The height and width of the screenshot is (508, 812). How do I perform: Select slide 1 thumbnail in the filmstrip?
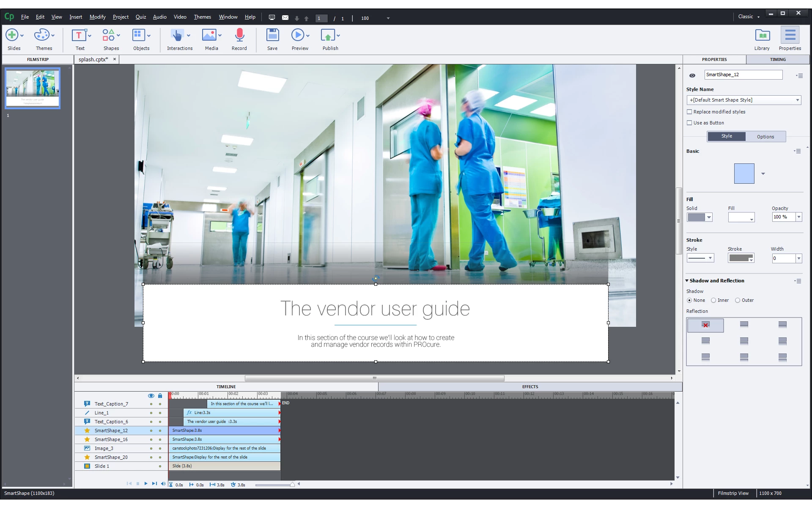coord(33,88)
